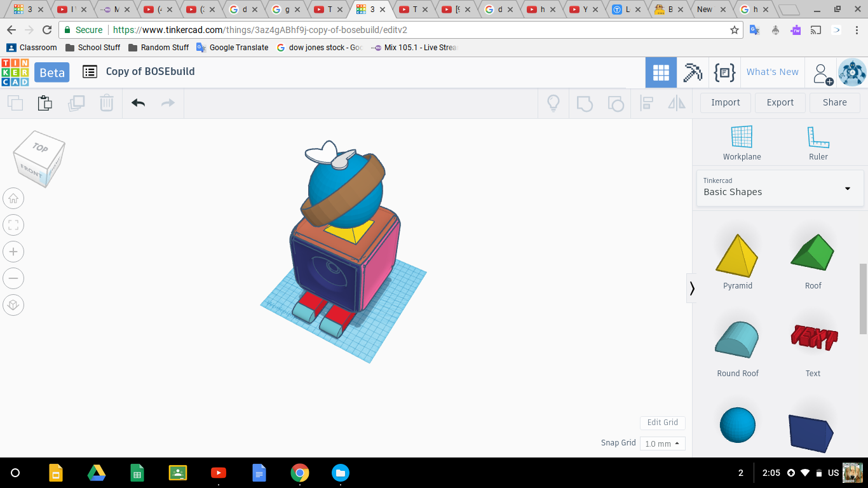Open the user profile avatar
The height and width of the screenshot is (488, 868).
tap(852, 72)
